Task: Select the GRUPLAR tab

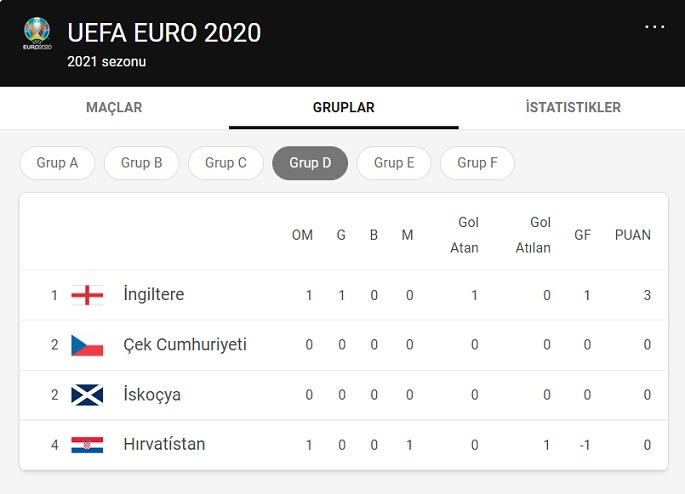Action: pyautogui.click(x=343, y=108)
